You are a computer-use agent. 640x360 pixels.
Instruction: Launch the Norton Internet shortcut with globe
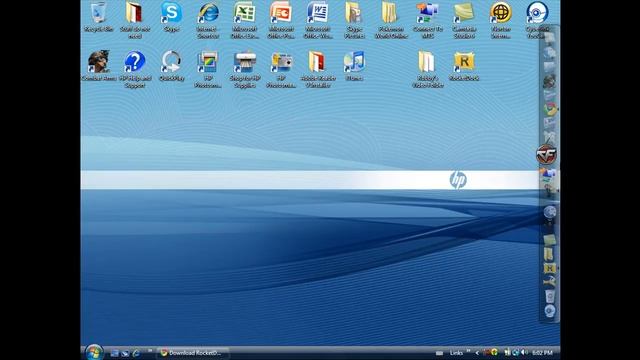point(501,20)
